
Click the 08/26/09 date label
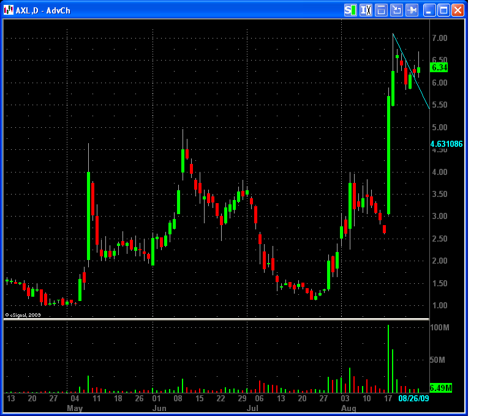(x=414, y=398)
